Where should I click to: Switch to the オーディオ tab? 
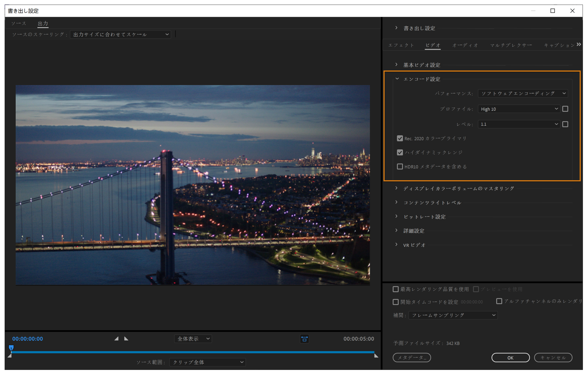465,45
